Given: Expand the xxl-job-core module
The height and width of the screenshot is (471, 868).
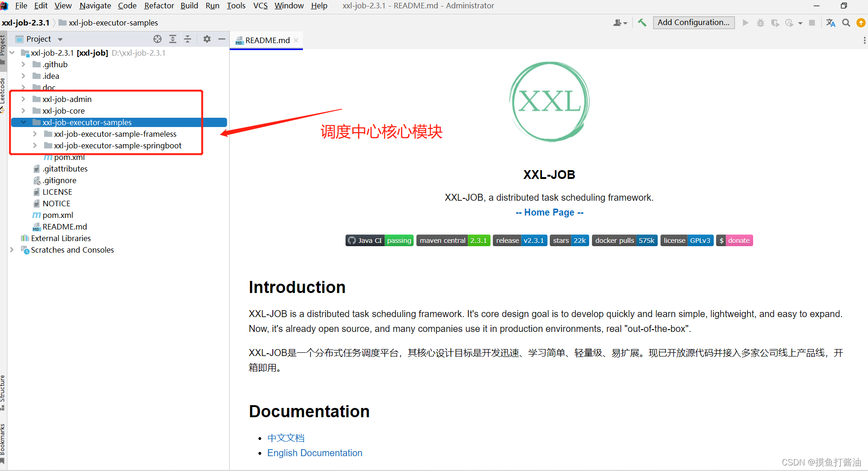Looking at the screenshot, I should (23, 111).
